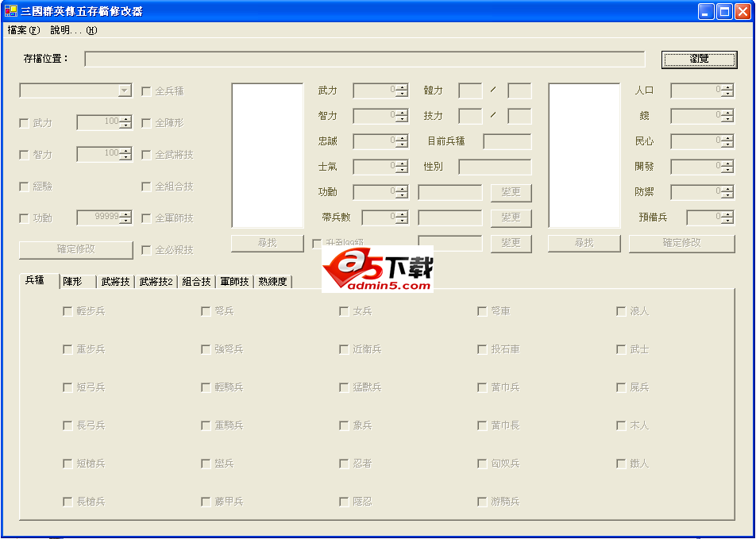Viewport: 756px width, 539px height.
Task: Click the 帶兵數 value spinner
Action: pos(385,218)
